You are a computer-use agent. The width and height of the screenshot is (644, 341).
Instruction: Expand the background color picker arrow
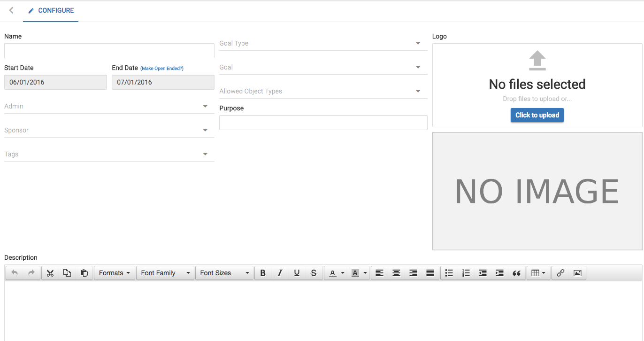(365, 273)
